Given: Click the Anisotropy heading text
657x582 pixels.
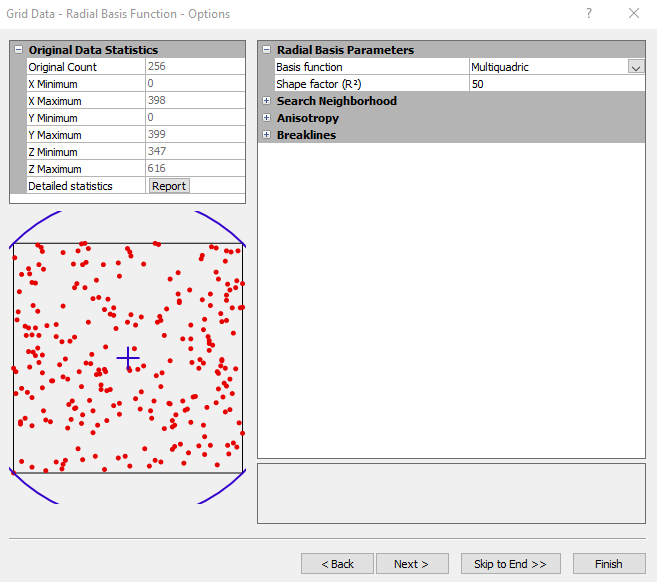Looking at the screenshot, I should [308, 118].
